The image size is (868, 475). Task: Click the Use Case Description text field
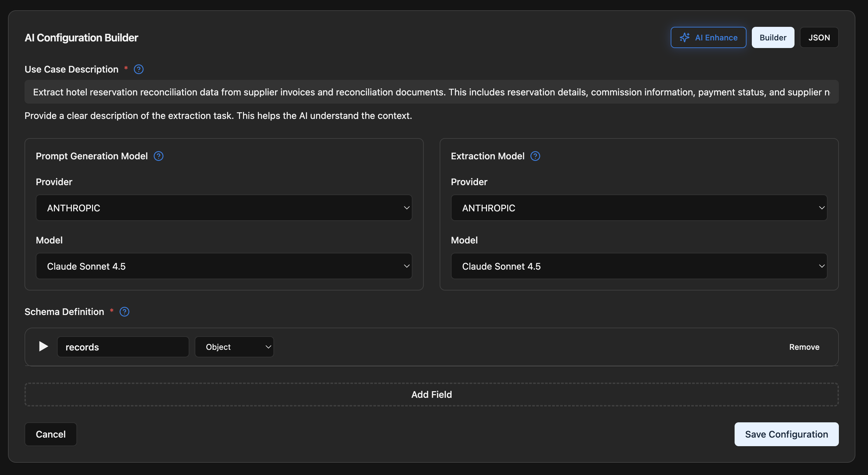point(431,92)
